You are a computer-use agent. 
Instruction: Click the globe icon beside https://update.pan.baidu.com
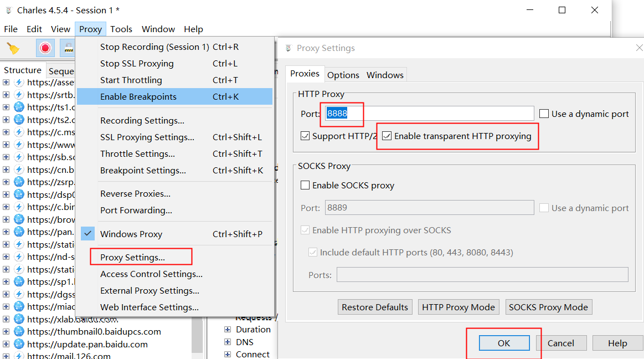(19, 344)
